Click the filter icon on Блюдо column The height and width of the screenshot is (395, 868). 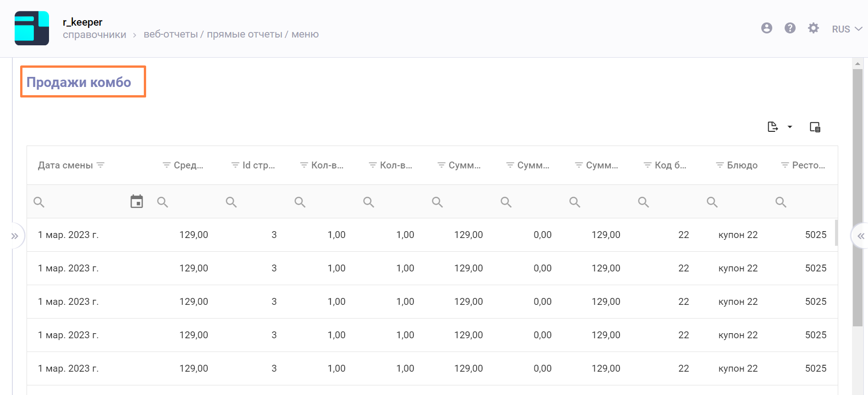(x=720, y=165)
